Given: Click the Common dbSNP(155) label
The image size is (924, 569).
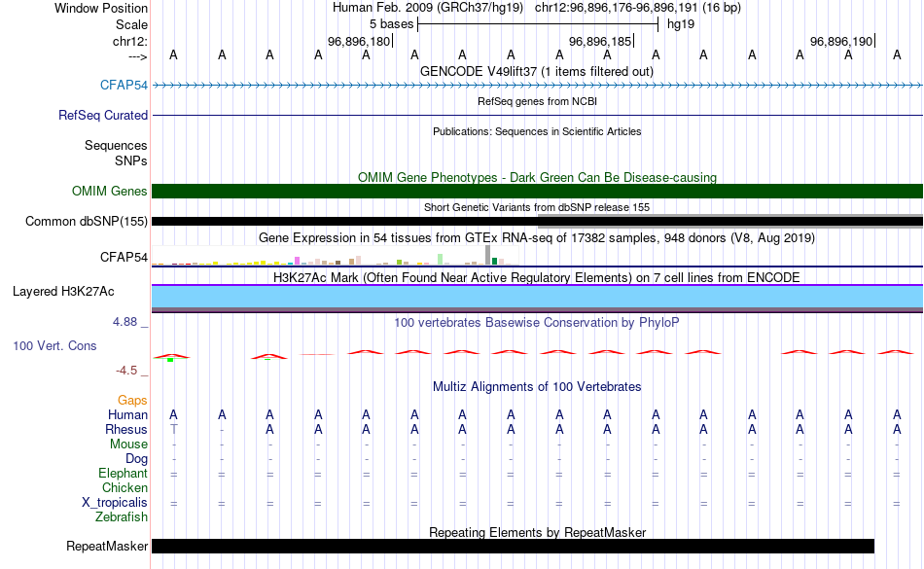Looking at the screenshot, I should pos(86,221).
